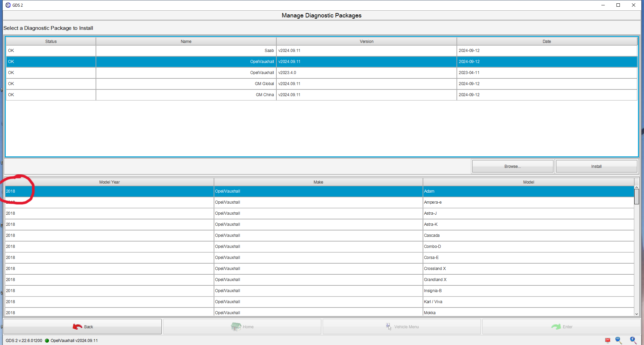Select the GM Global package row
Screen dimensions: 644x345
coord(322,84)
